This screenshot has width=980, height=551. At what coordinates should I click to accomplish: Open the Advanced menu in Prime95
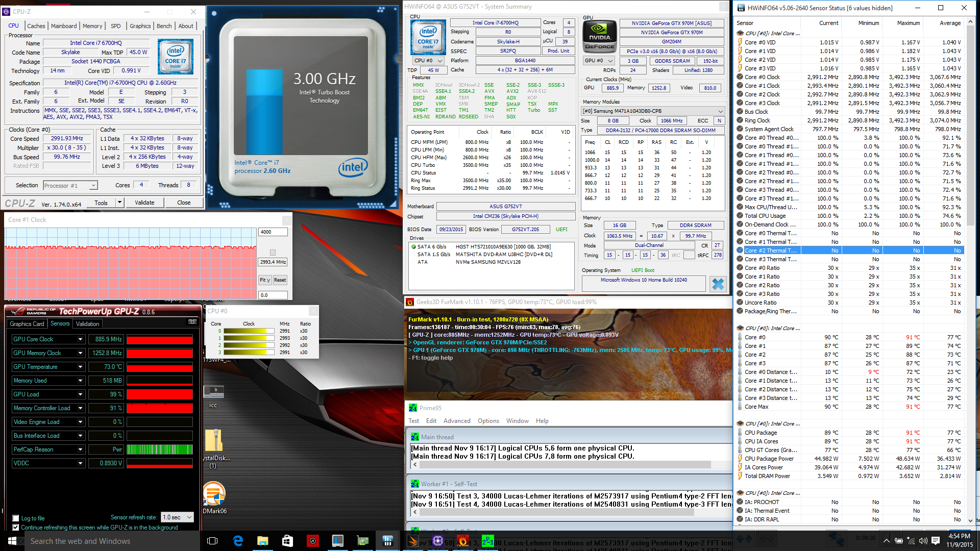pyautogui.click(x=457, y=421)
